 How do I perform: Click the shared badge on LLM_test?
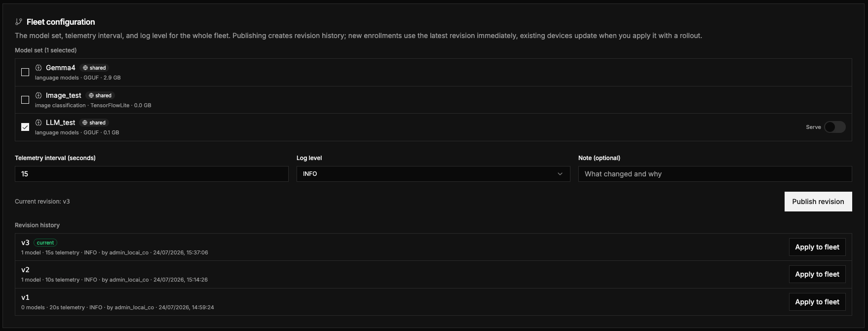pos(94,123)
